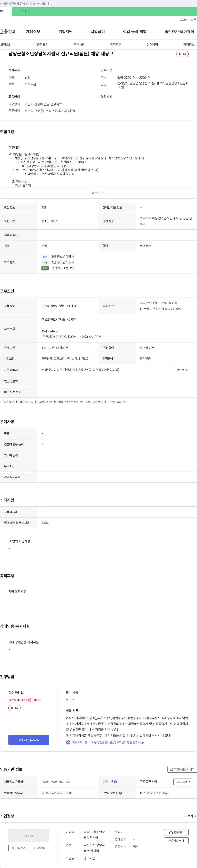Click the 12시00분~13시00분 break time
The height and width of the screenshot is (868, 197).
[55, 348]
